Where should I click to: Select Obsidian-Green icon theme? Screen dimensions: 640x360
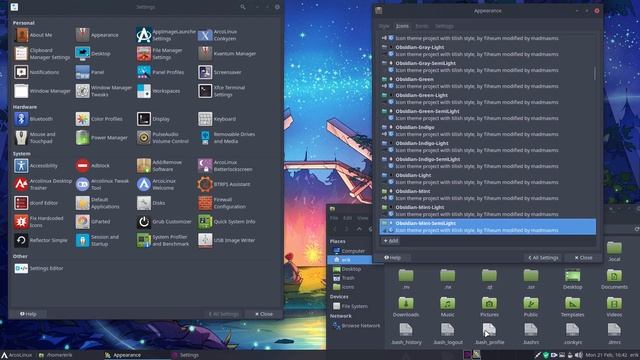(488, 83)
